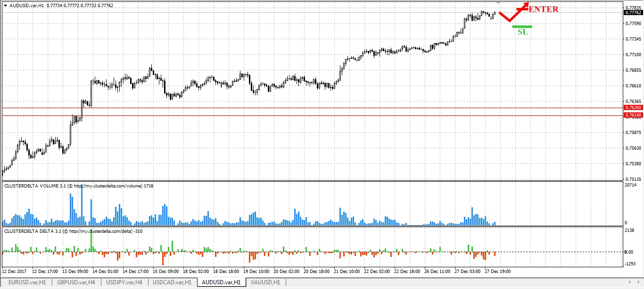Screen dimensions: 644x289
Task: Click the 22 Dec 02:00 time label
Action: [x=377, y=272]
